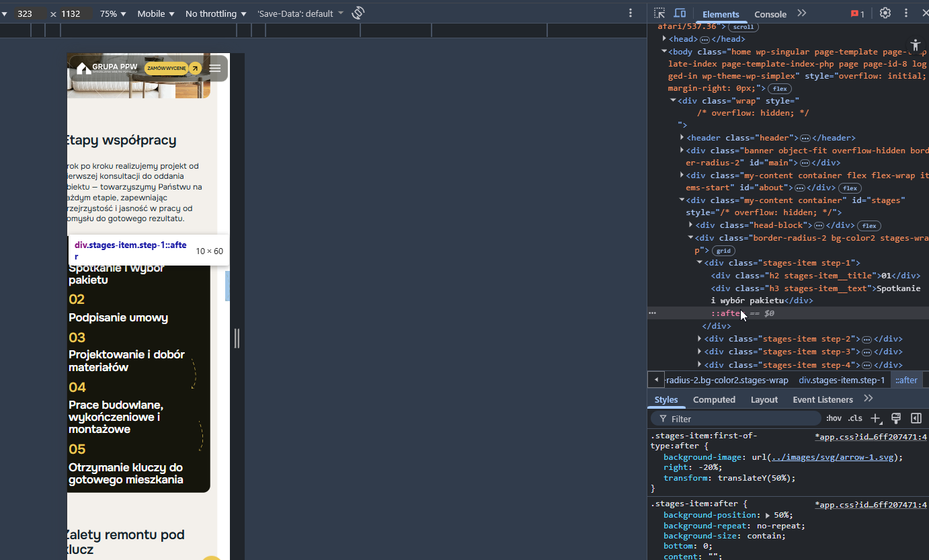Open the Computed tab
Screen dimensions: 929x560
(714, 399)
